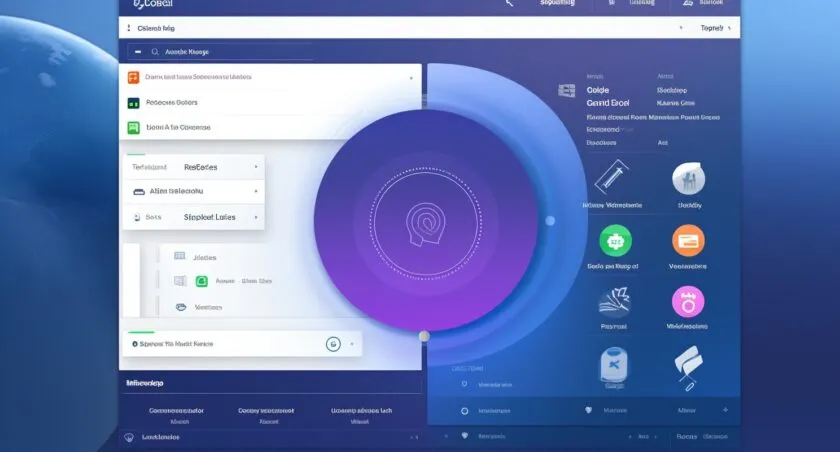Open the first bottom tab under the dark footer heading
Image resolution: width=840 pixels, height=452 pixels.
coord(176,415)
